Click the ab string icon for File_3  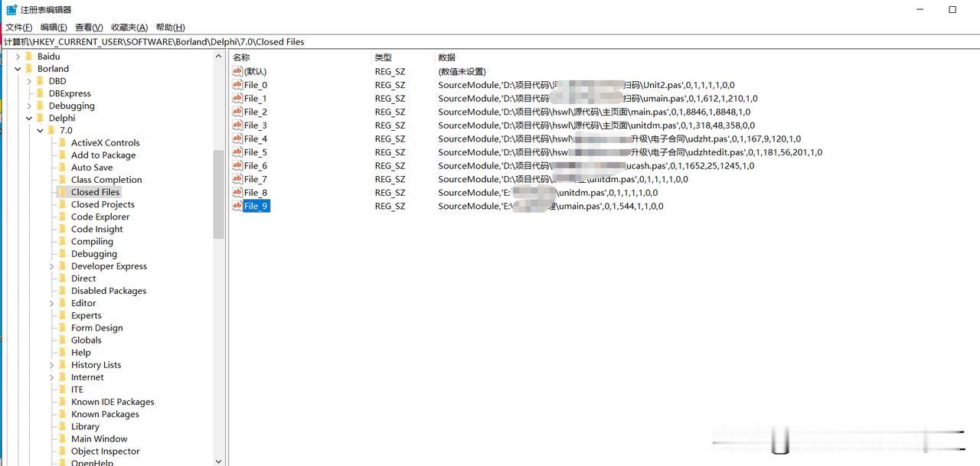tap(237, 125)
